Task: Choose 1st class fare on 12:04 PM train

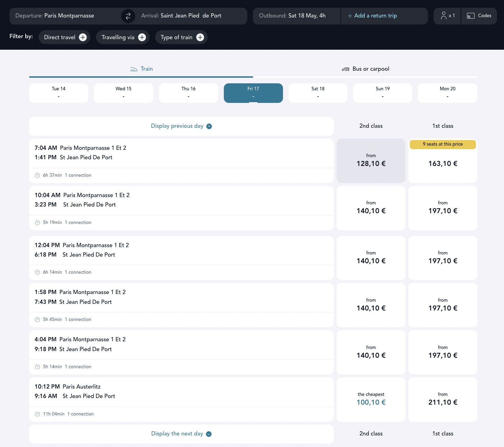Action: pyautogui.click(x=443, y=258)
